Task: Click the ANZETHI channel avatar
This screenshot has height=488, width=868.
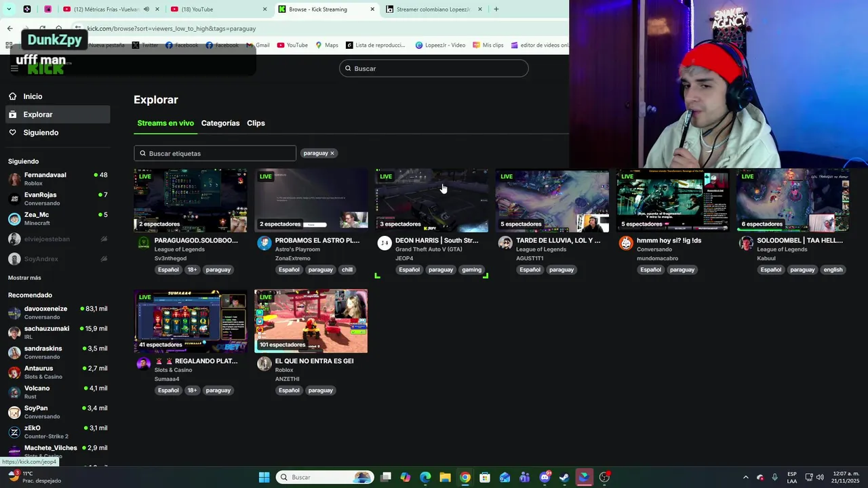Action: point(264,363)
